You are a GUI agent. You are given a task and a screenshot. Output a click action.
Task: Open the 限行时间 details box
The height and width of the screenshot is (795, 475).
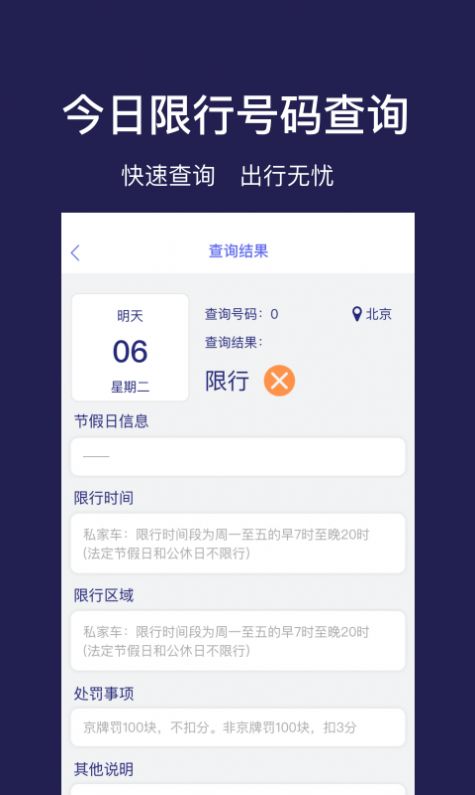pyautogui.click(x=238, y=543)
